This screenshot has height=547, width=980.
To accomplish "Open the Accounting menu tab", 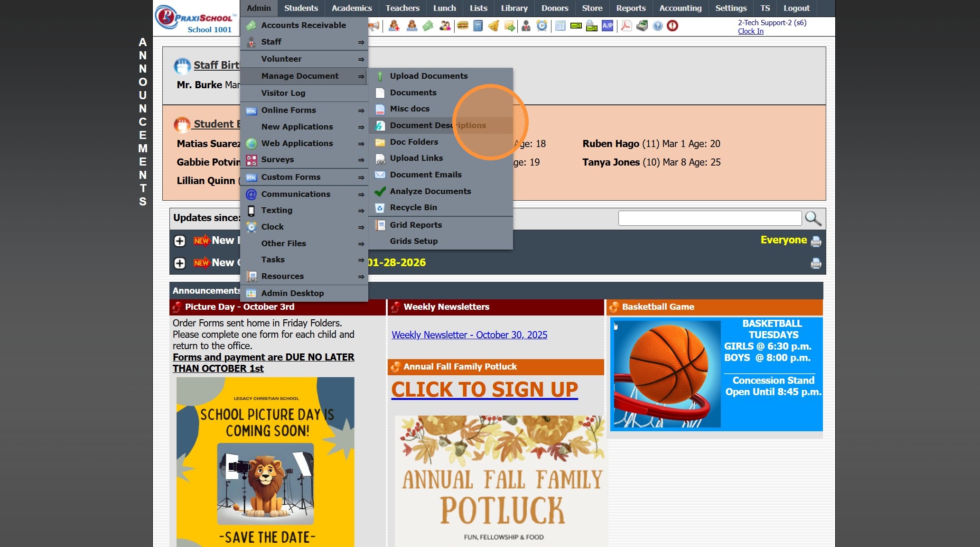I will (x=680, y=8).
